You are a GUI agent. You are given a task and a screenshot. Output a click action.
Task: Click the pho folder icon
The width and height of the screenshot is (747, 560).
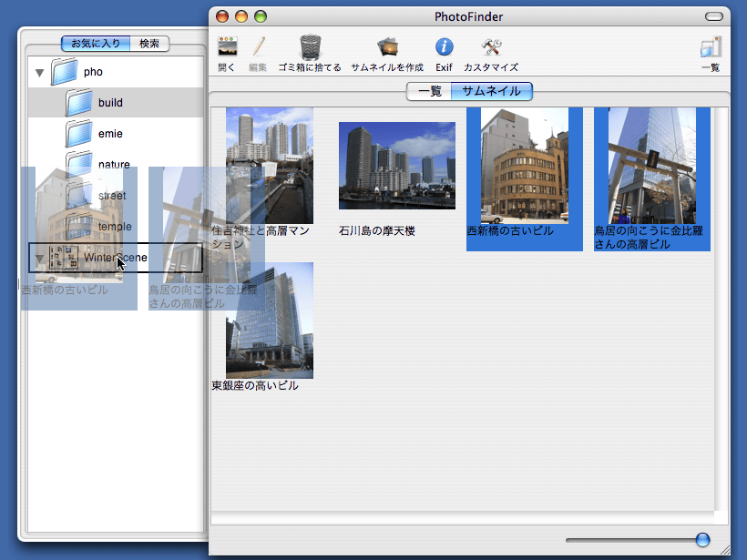click(x=65, y=72)
